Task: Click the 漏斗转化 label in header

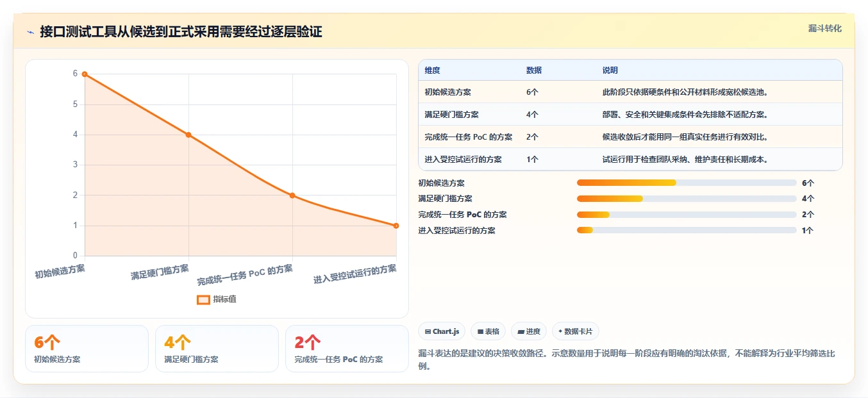Action: pos(824,29)
